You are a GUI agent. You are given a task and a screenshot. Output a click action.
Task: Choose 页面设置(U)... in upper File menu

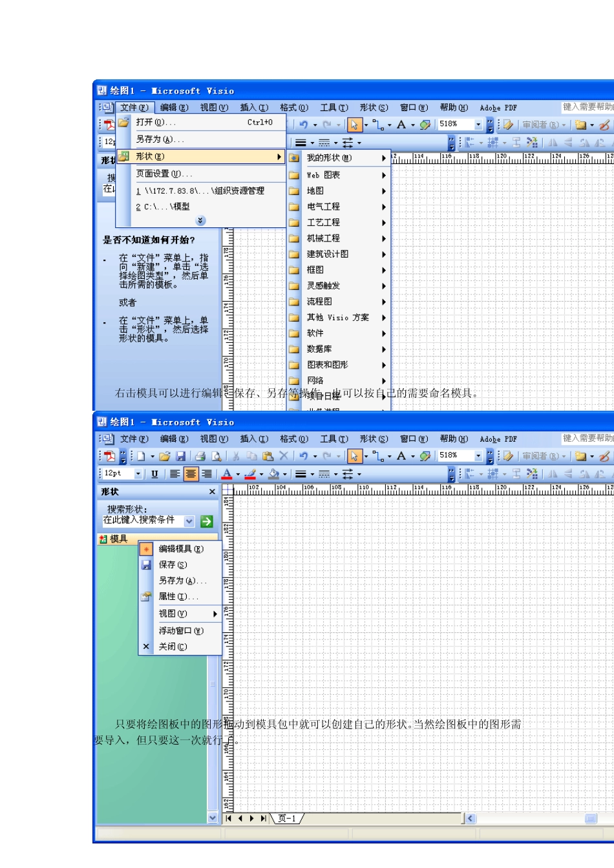(201, 174)
